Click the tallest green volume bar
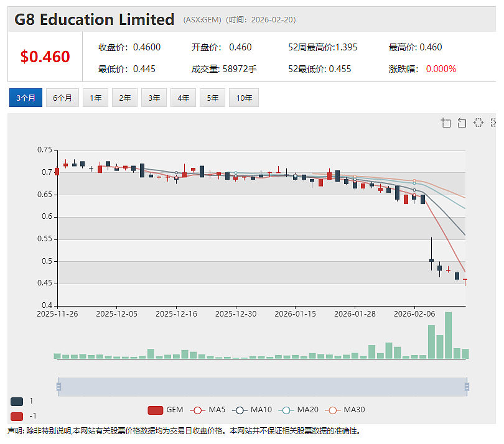 pyautogui.click(x=448, y=335)
